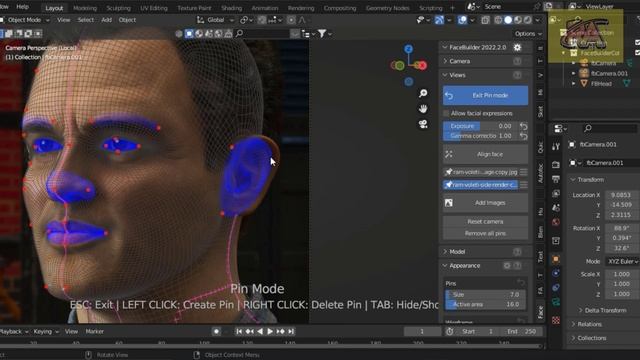Adjust Pins Active area slider

point(485,304)
